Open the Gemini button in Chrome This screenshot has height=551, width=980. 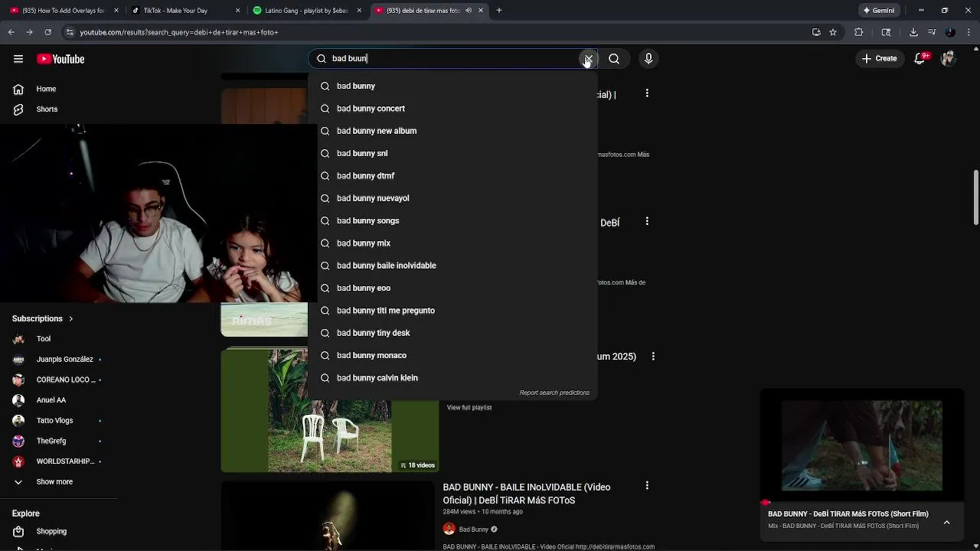pyautogui.click(x=879, y=11)
